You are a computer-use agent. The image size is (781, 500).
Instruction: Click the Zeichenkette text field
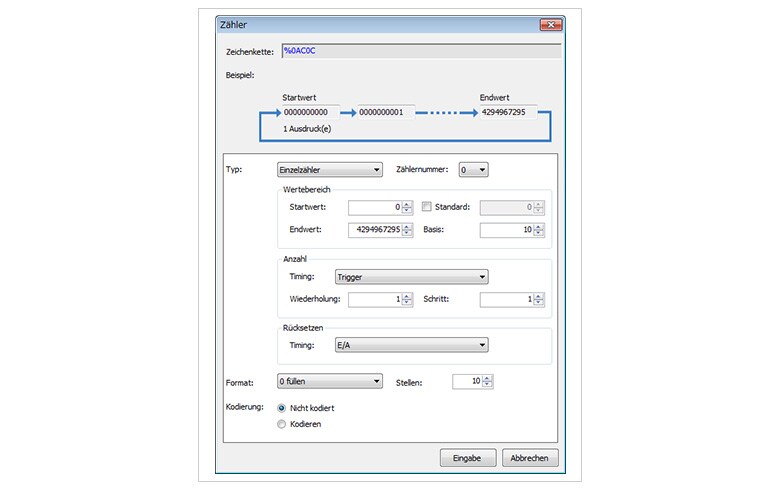click(x=420, y=48)
